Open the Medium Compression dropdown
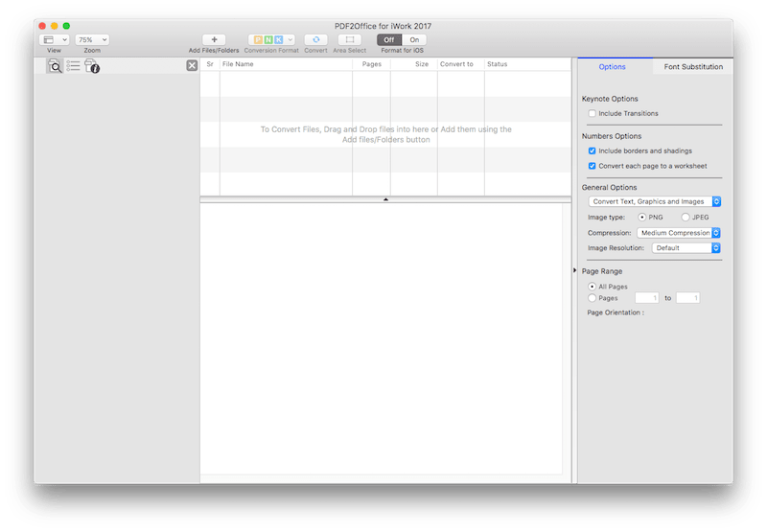The width and height of the screenshot is (767, 532). tap(679, 233)
